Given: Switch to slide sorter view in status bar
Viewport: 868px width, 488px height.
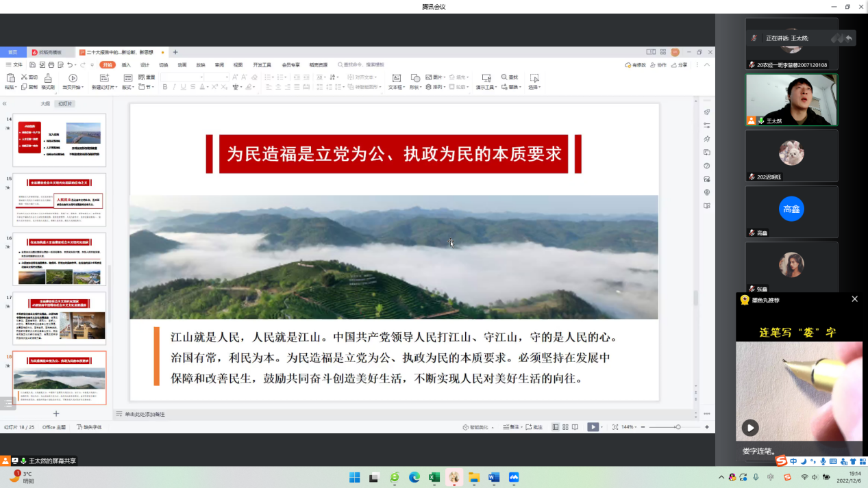Looking at the screenshot, I should [565, 427].
